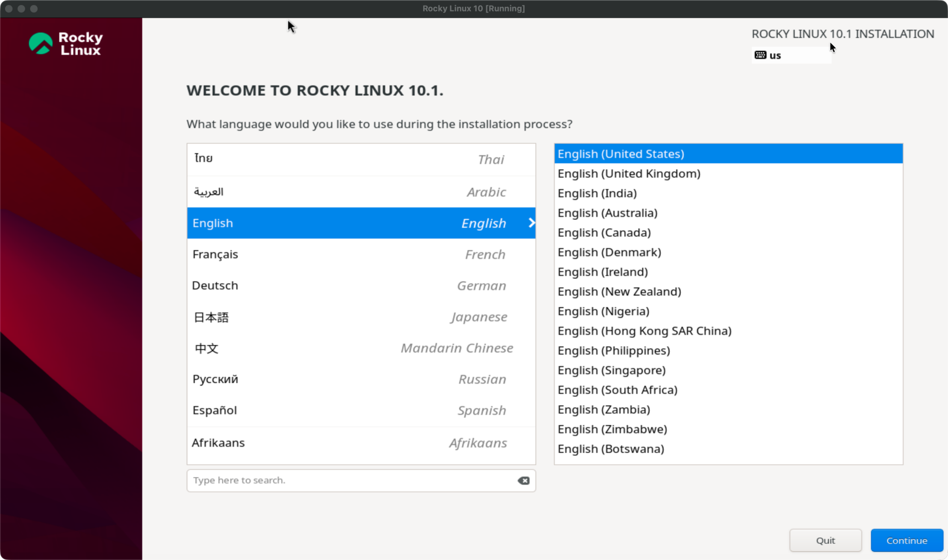Select English (Nigeria) locale
This screenshot has height=560, width=948.
(x=729, y=311)
